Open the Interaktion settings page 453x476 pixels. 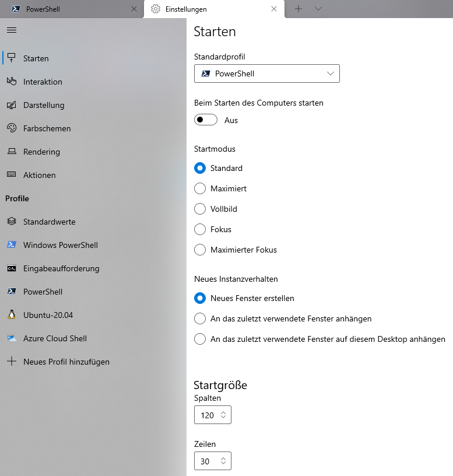(93, 82)
